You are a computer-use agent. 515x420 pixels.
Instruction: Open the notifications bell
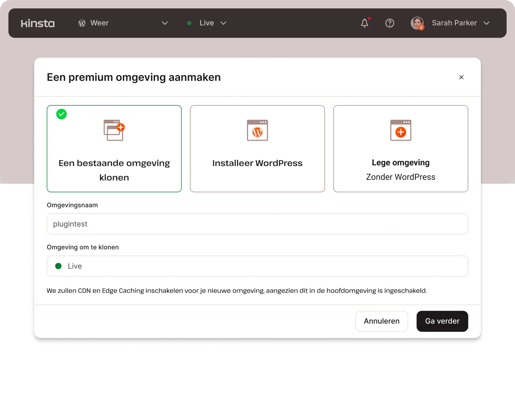coord(365,23)
